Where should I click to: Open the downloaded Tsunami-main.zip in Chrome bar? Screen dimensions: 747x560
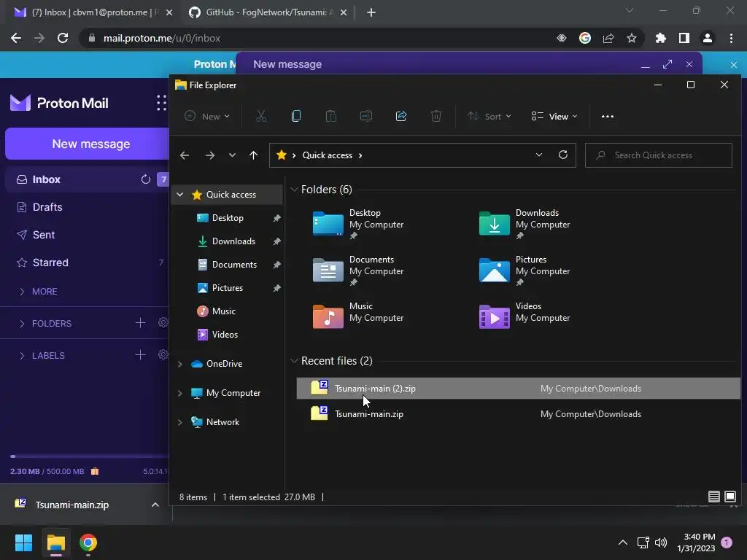click(x=71, y=505)
